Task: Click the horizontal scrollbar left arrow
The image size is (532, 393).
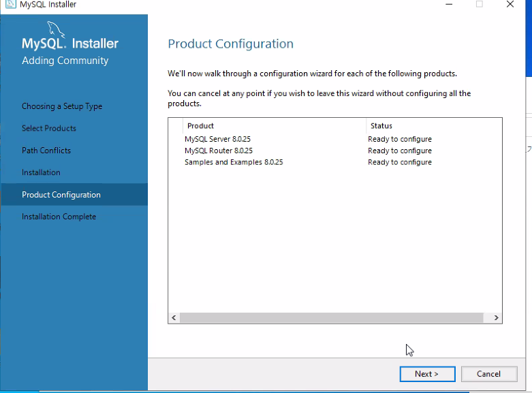Action: pos(174,317)
